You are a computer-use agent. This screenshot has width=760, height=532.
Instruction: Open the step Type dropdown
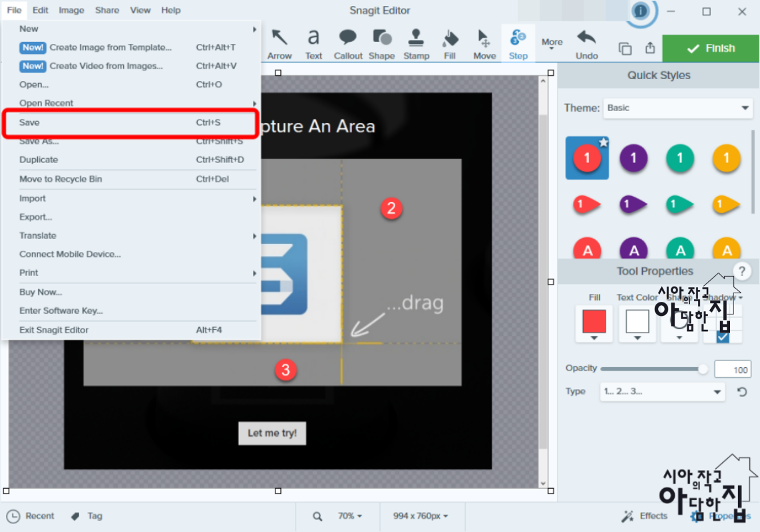[x=662, y=392]
